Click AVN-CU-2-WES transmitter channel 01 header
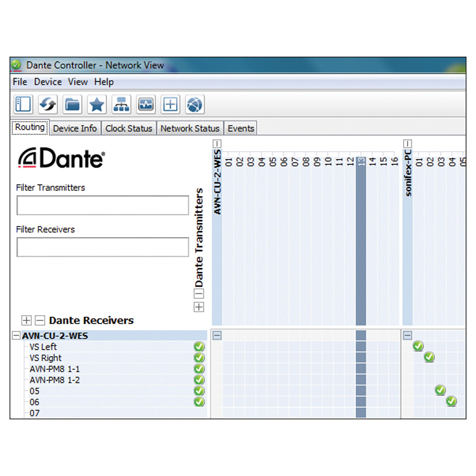Viewport: 476px width, 476px height. point(228,161)
